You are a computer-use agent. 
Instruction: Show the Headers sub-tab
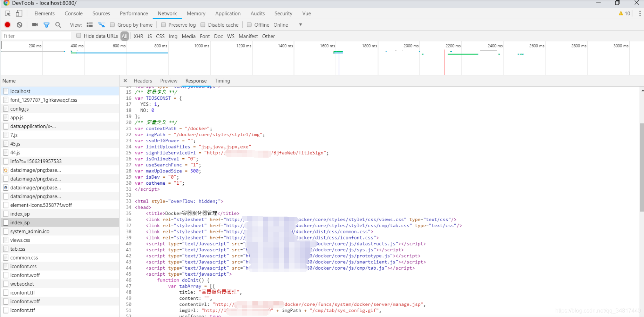tap(143, 81)
